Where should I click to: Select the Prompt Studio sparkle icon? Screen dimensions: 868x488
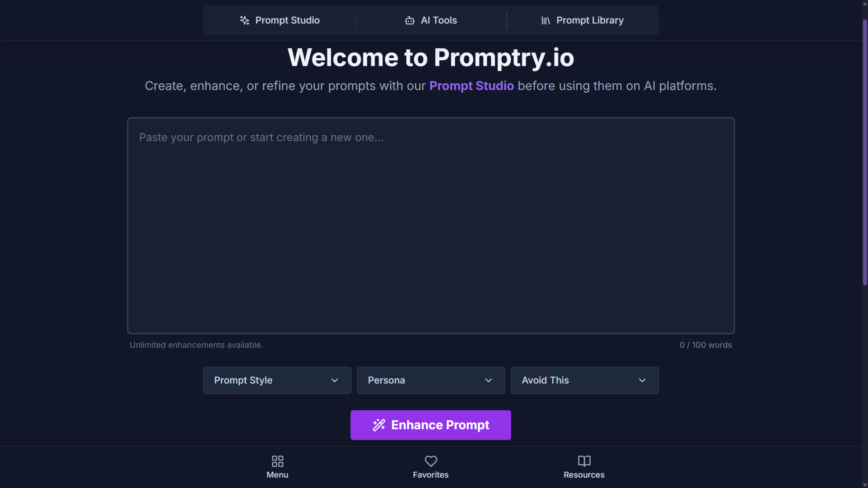coord(244,20)
